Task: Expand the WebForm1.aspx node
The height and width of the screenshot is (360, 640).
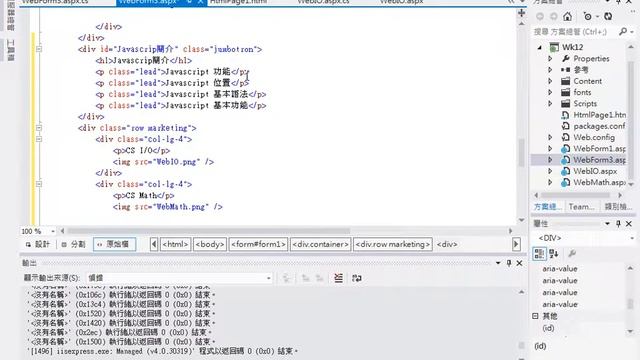Action: 550,149
